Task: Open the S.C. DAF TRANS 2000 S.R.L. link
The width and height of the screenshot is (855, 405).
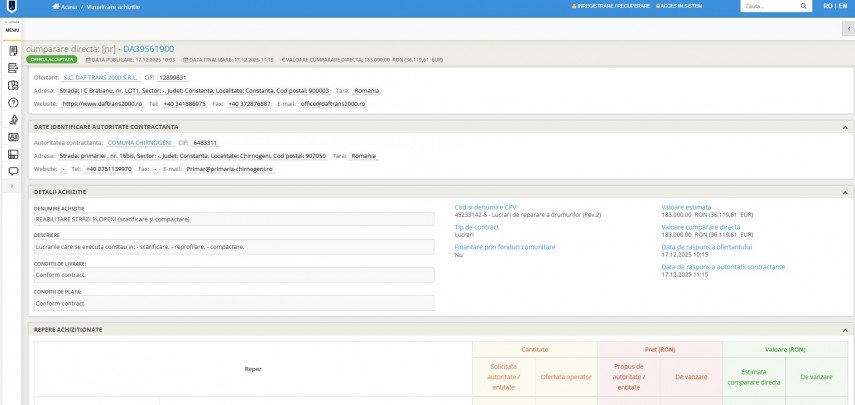Action: coord(98,77)
